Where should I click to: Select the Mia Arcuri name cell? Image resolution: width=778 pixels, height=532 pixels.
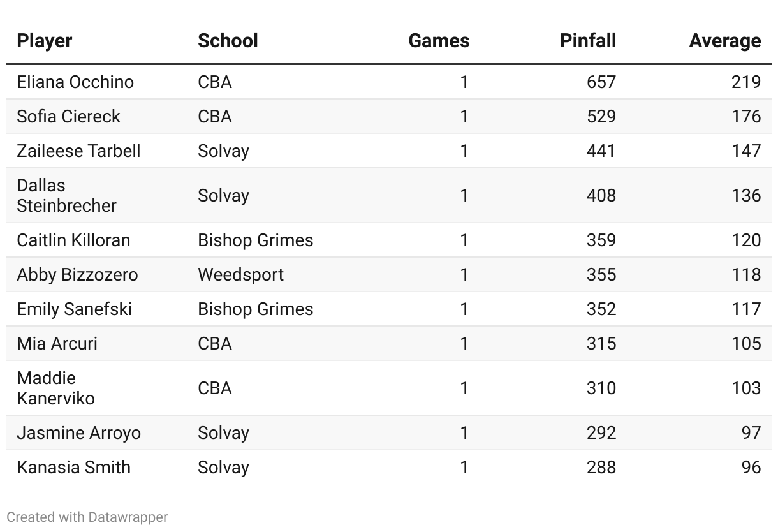point(57,344)
